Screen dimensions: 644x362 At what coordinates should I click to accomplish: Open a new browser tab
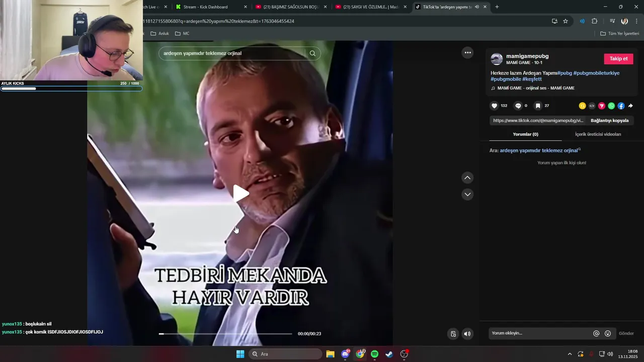click(497, 7)
